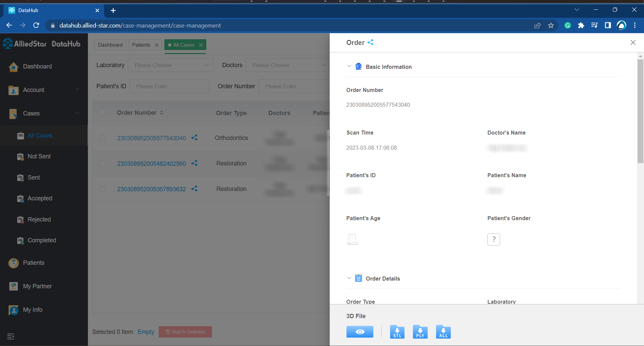Close the Patients tab
The width and height of the screenshot is (644, 346).
[156, 45]
